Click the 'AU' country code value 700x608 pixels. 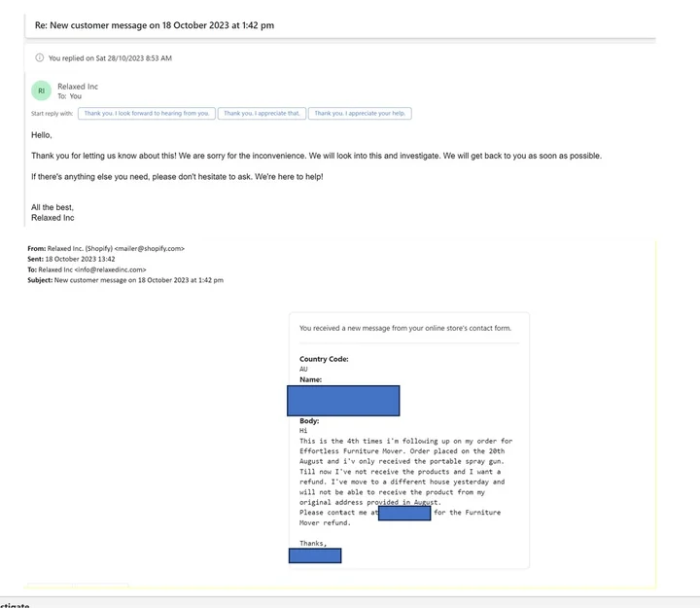pyautogui.click(x=303, y=369)
